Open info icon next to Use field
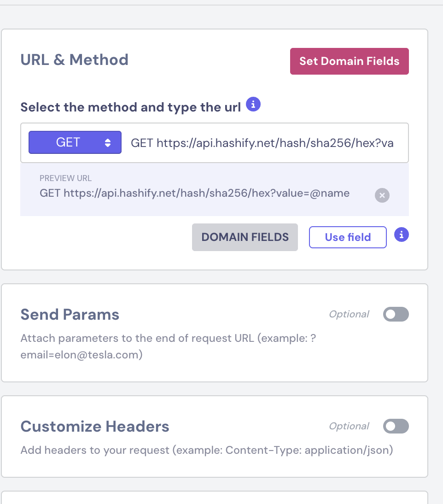The width and height of the screenshot is (443, 504). [x=401, y=234]
